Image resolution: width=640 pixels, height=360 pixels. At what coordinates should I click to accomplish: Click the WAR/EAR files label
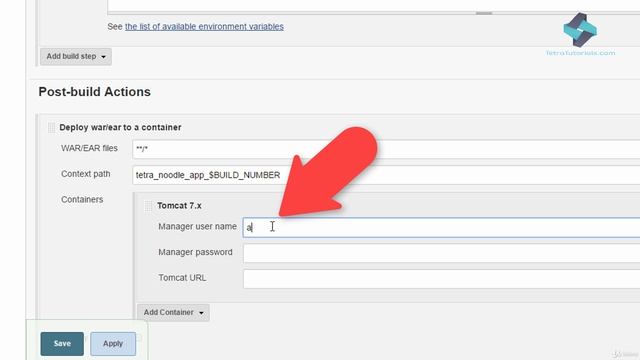[x=89, y=148]
